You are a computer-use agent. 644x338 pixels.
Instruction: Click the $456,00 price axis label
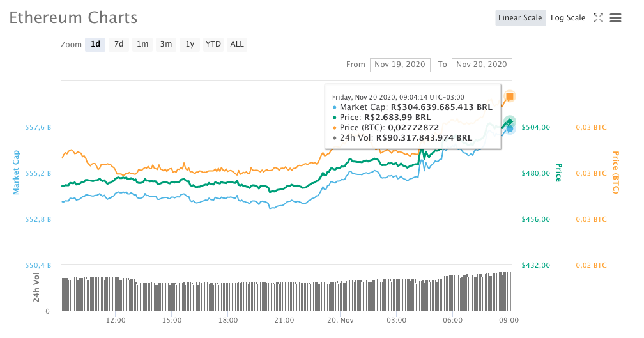point(535,219)
